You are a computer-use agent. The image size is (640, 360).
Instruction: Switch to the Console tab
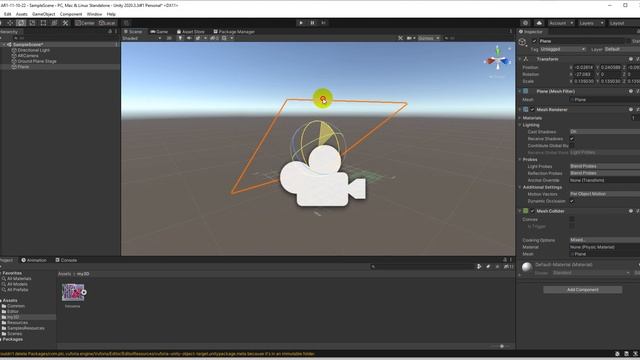(66, 260)
